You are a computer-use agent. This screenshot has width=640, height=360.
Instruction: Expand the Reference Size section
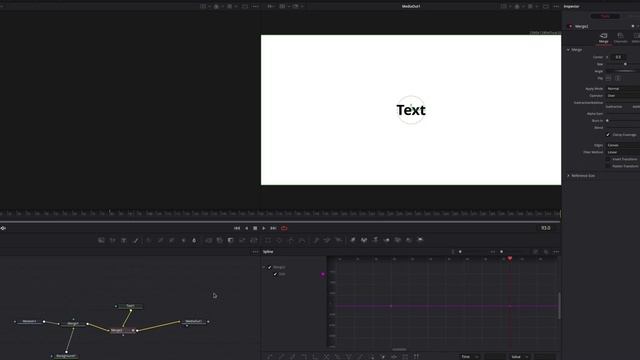point(568,176)
